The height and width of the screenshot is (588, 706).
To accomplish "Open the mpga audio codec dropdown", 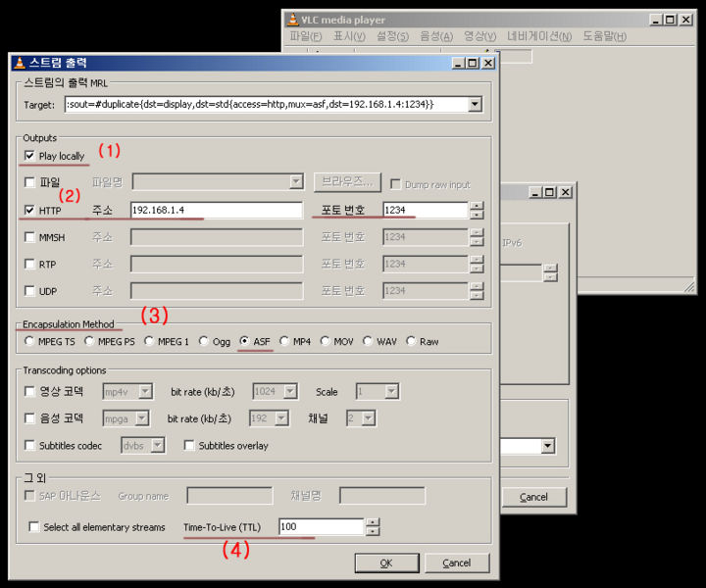I will [142, 418].
